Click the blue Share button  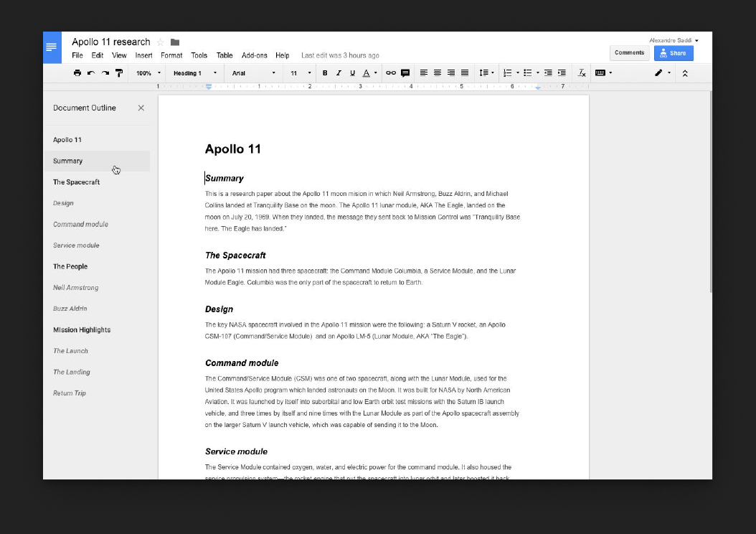674,53
